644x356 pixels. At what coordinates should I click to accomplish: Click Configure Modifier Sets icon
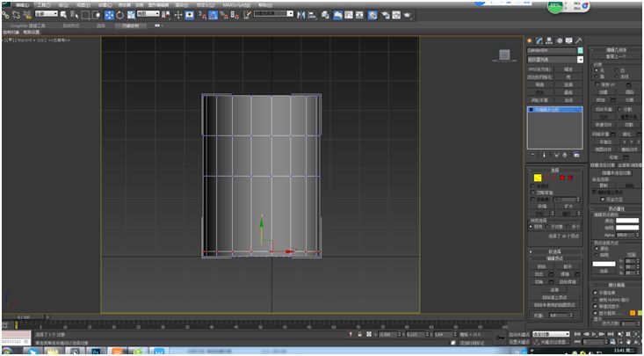[x=575, y=155]
